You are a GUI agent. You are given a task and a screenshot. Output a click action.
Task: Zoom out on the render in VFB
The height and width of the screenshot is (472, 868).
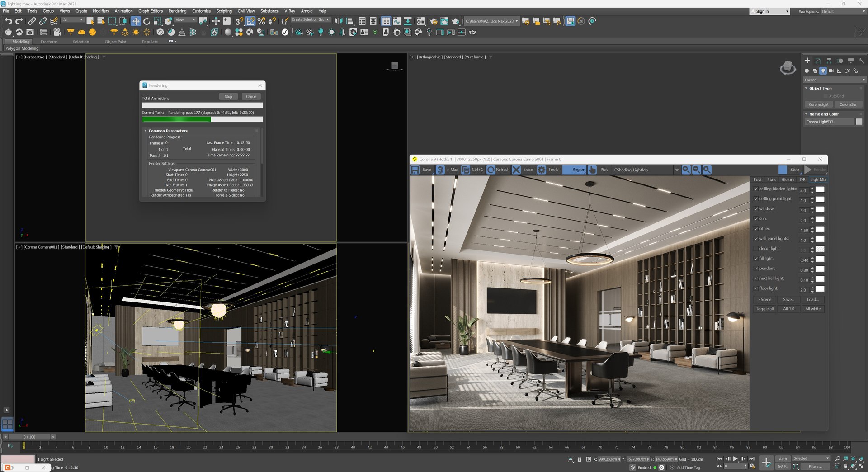tap(696, 170)
